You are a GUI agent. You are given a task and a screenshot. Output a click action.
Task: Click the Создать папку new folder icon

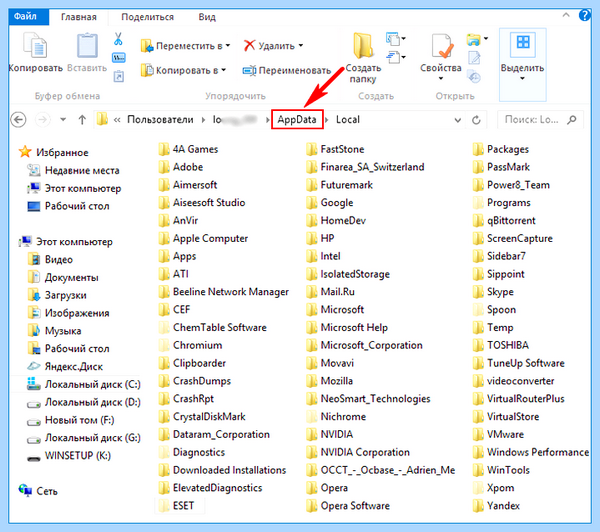click(363, 46)
